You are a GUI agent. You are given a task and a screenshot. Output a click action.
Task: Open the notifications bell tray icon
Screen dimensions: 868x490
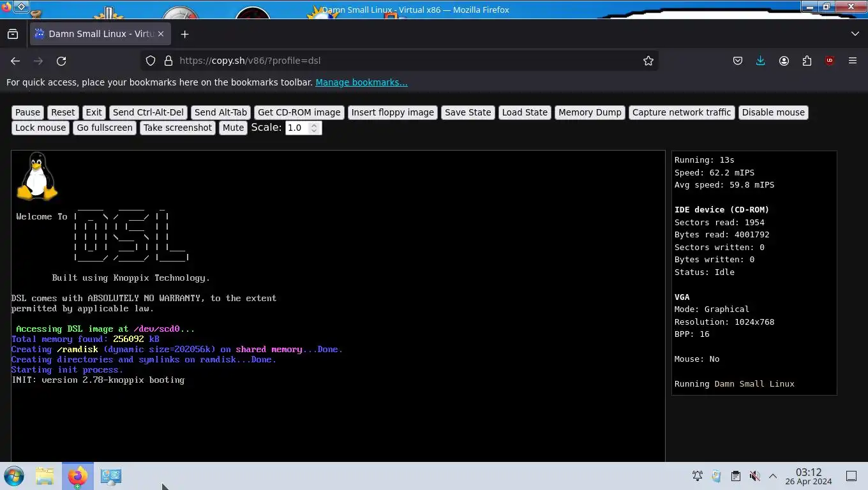pyautogui.click(x=698, y=476)
